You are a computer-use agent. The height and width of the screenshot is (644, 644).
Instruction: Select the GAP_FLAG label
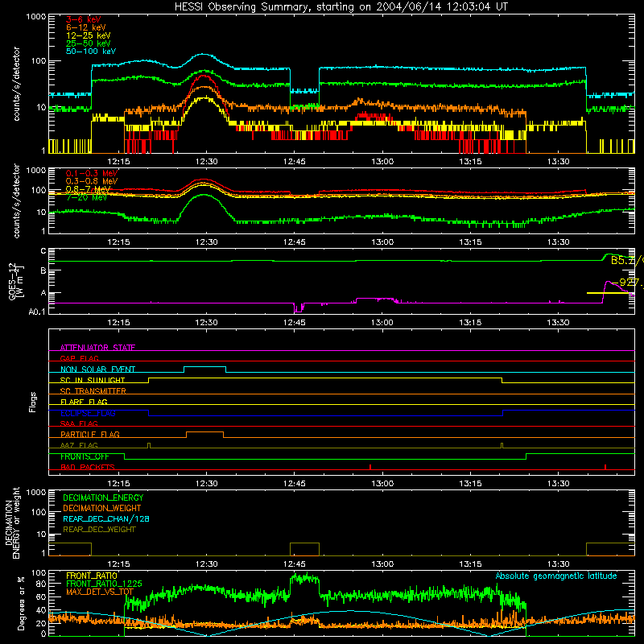point(79,358)
